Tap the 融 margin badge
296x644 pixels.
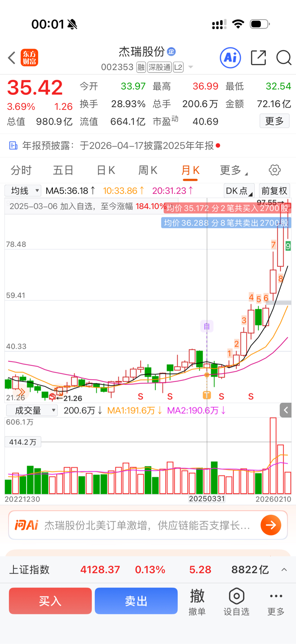(x=141, y=67)
